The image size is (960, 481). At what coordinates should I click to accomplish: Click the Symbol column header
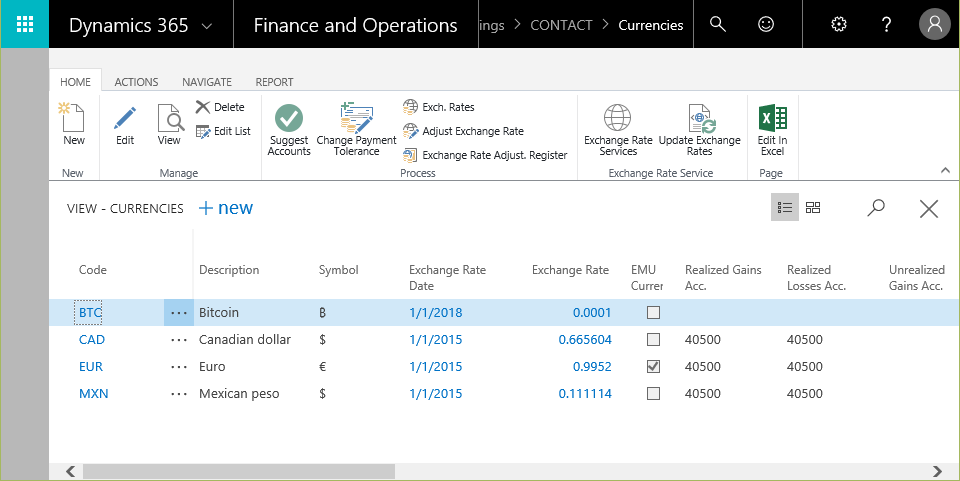coord(339,270)
